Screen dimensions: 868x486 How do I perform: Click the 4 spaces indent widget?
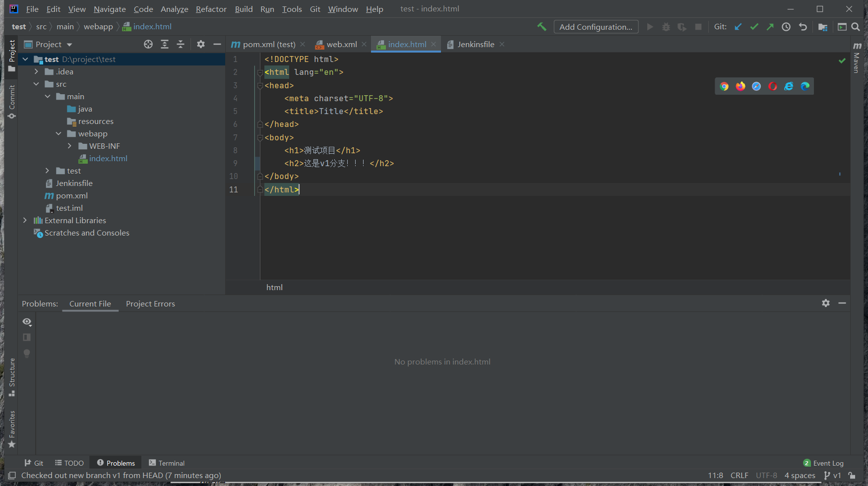click(800, 475)
